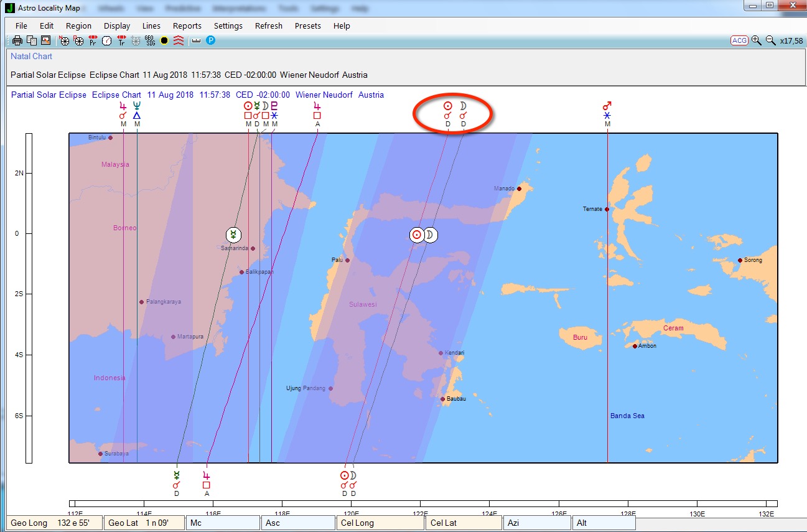Click the Natal Chart heading link
Screen dimensions: 807x532
coord(31,56)
